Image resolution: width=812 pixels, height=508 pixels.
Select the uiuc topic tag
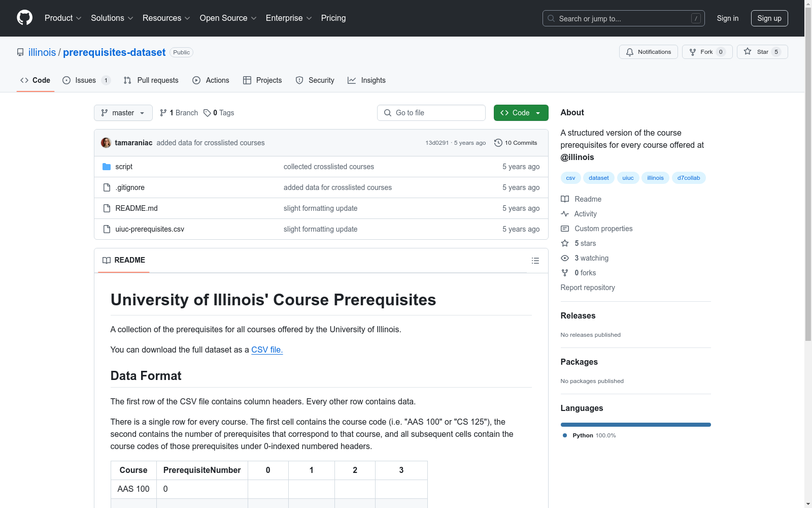click(x=628, y=178)
